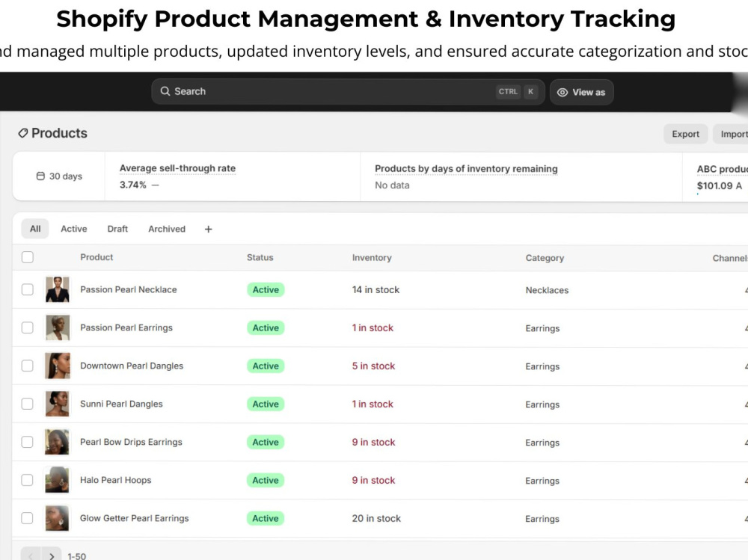
Task: Click the eye icon in View as
Action: click(562, 93)
